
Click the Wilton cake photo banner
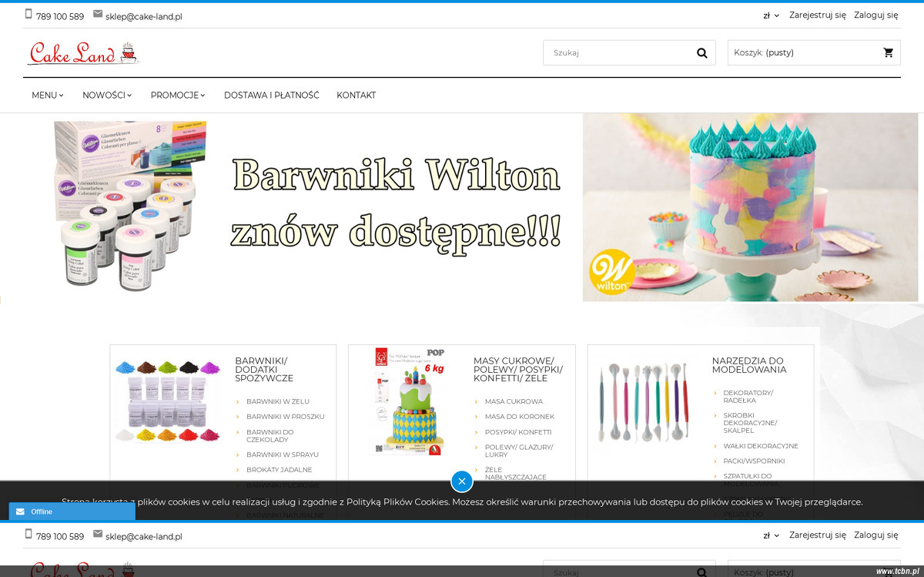coord(750,207)
